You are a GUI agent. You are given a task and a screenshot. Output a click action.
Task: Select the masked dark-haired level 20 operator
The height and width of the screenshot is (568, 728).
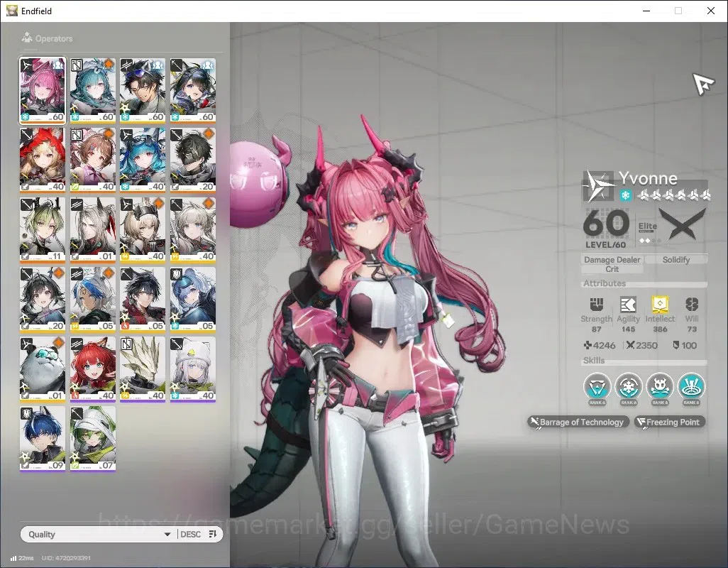click(193, 160)
